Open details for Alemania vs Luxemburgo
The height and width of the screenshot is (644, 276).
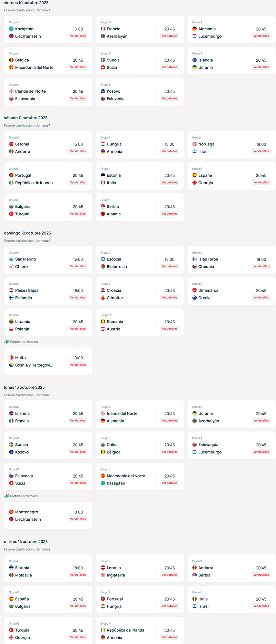pos(261,36)
